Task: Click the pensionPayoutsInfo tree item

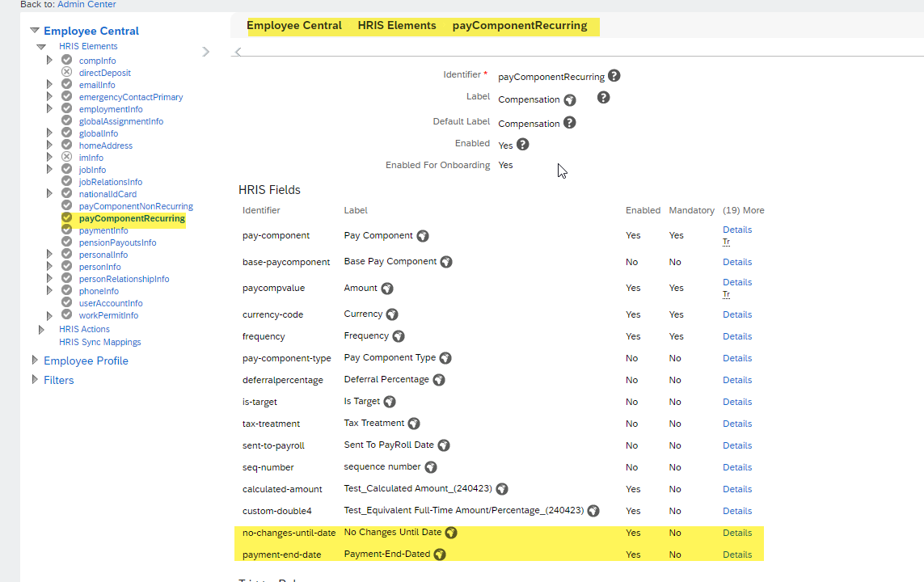Action: pos(118,242)
